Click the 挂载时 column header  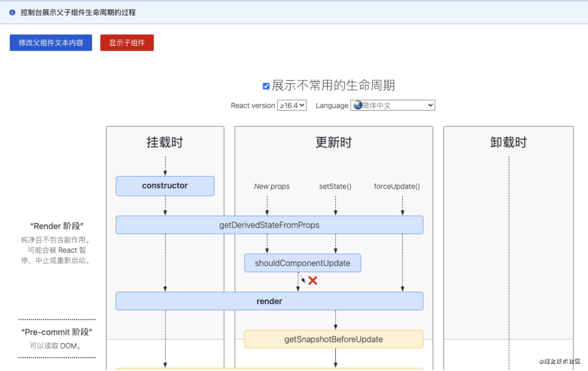pyautogui.click(x=164, y=142)
